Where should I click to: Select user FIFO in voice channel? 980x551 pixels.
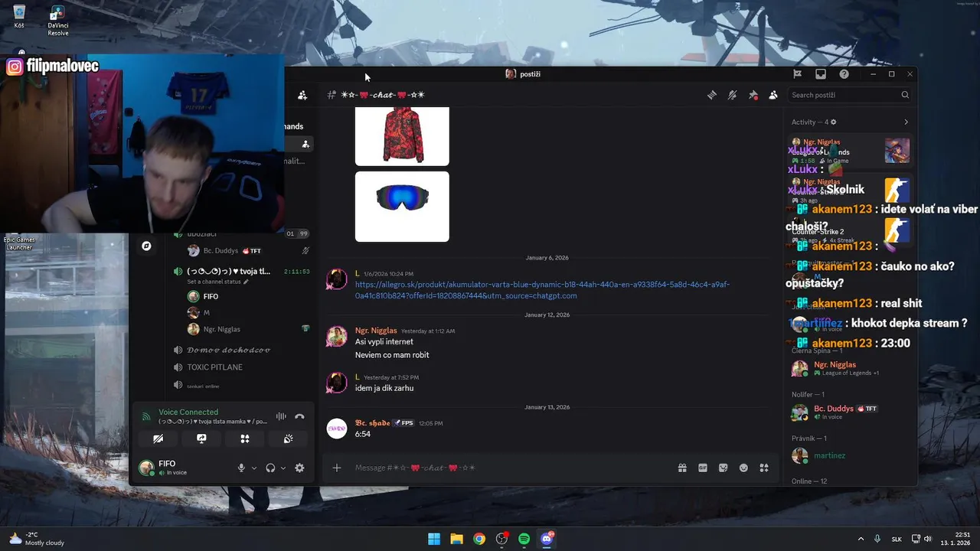coord(211,296)
